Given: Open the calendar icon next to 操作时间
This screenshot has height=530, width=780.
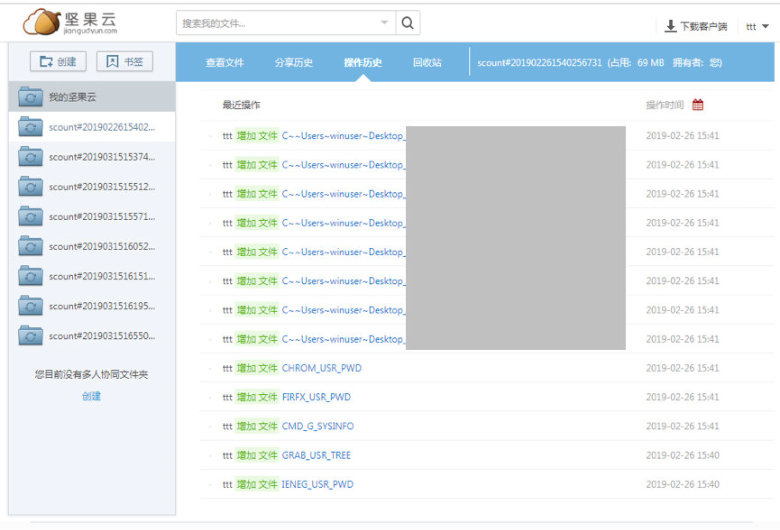Looking at the screenshot, I should click(697, 105).
